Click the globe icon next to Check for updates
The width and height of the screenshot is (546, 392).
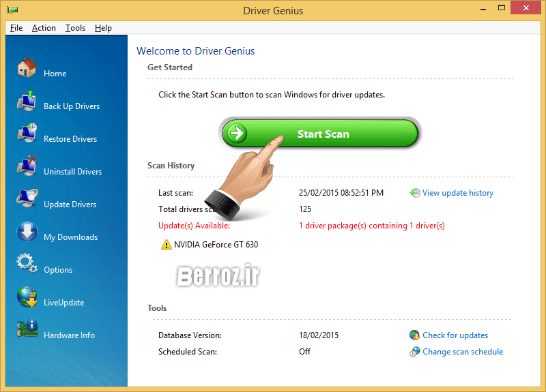point(414,335)
